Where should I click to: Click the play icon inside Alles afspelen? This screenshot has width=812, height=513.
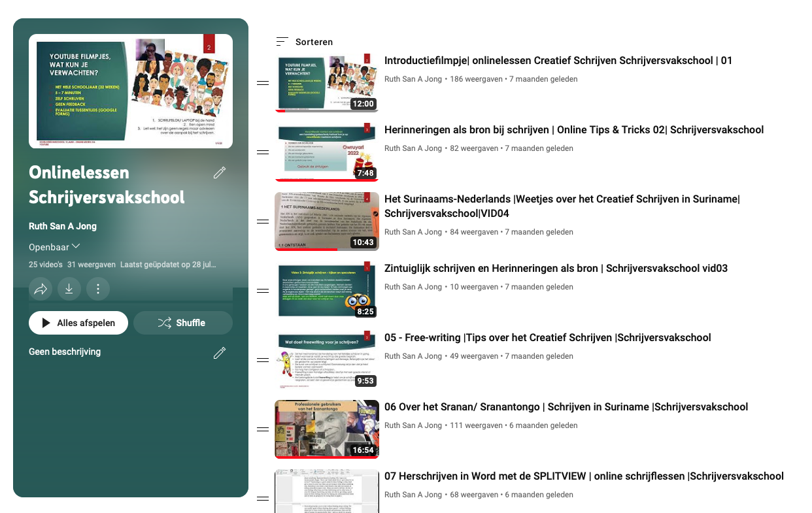tap(47, 322)
